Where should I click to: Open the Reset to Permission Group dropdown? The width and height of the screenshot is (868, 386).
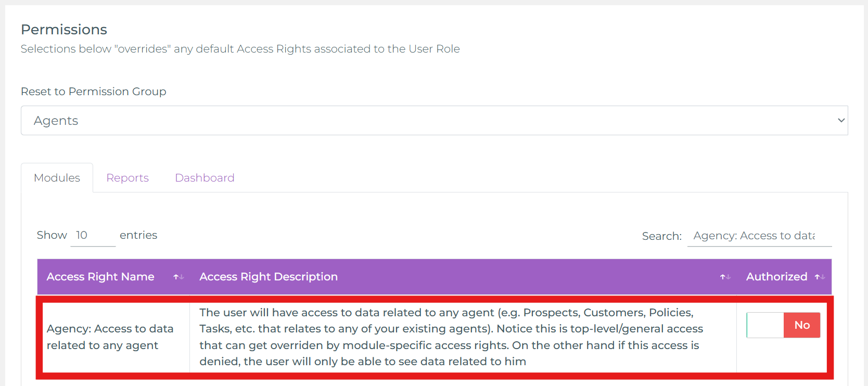click(434, 121)
